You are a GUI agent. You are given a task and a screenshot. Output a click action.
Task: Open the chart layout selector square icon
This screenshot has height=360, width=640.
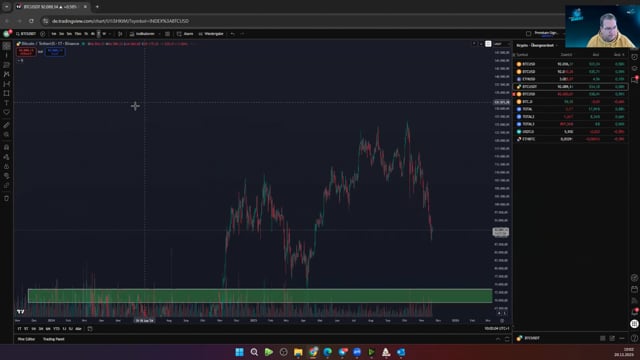pos(528,33)
